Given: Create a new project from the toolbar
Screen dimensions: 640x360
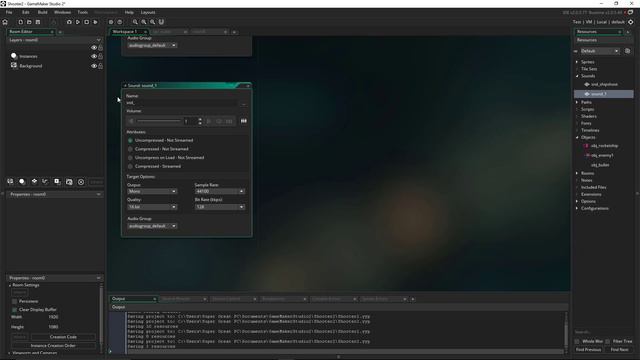Looking at the screenshot, I should click(x=20, y=22).
